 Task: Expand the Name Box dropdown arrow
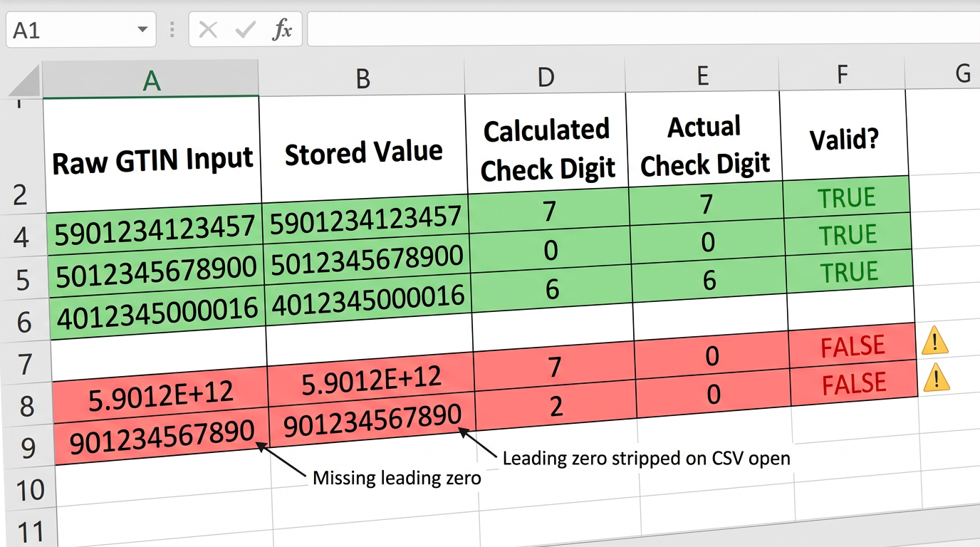pos(143,30)
